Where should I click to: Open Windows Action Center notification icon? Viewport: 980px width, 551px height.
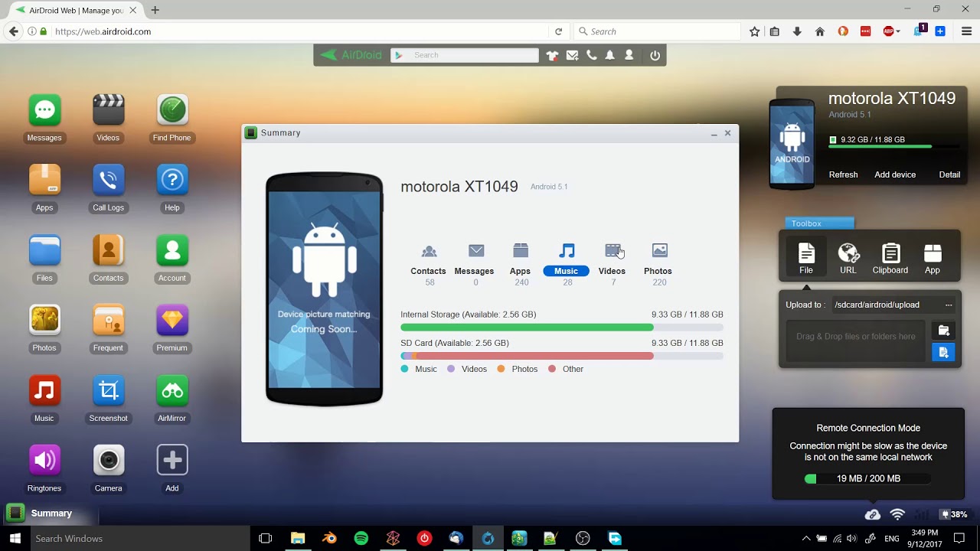959,539
